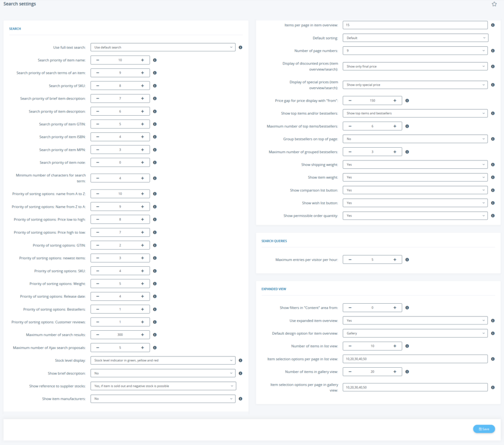Image resolution: width=504 pixels, height=445 pixels.
Task: Open info tooltip for Maximum entries per visitor
Action: pos(408,259)
